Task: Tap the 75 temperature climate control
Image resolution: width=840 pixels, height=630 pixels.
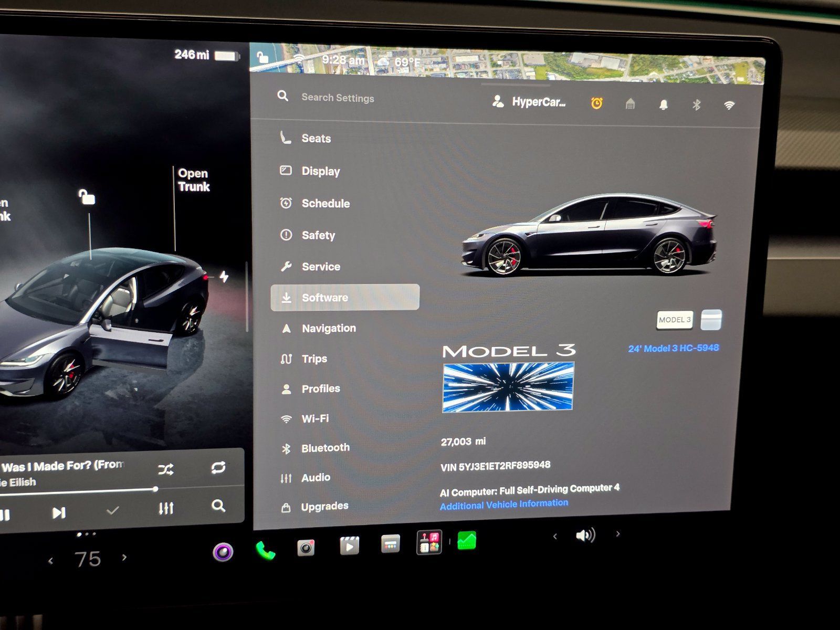Action: 88,559
